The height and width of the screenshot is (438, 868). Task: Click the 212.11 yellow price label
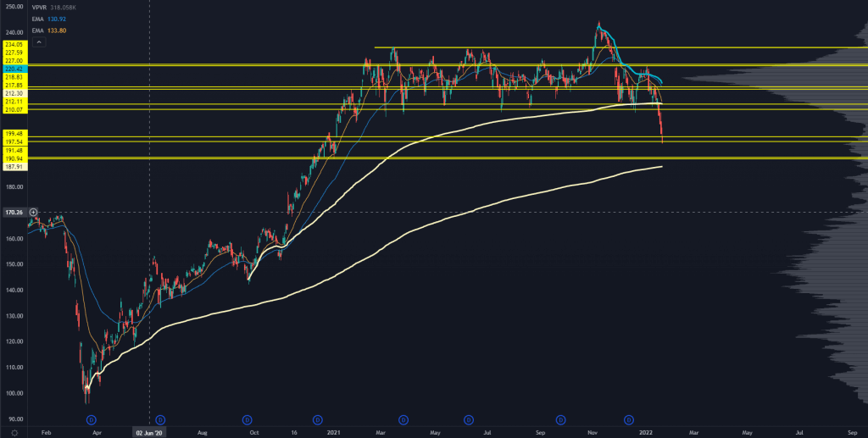tap(13, 101)
